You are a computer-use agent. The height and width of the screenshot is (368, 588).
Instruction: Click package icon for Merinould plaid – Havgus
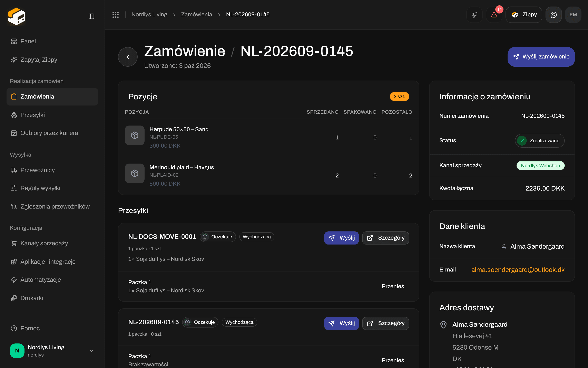135,173
